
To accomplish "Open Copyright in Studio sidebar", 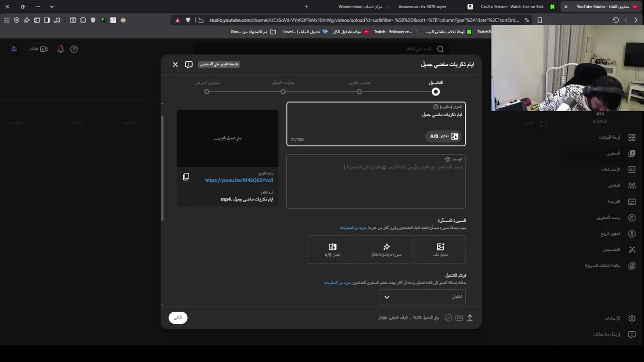I will [616, 218].
